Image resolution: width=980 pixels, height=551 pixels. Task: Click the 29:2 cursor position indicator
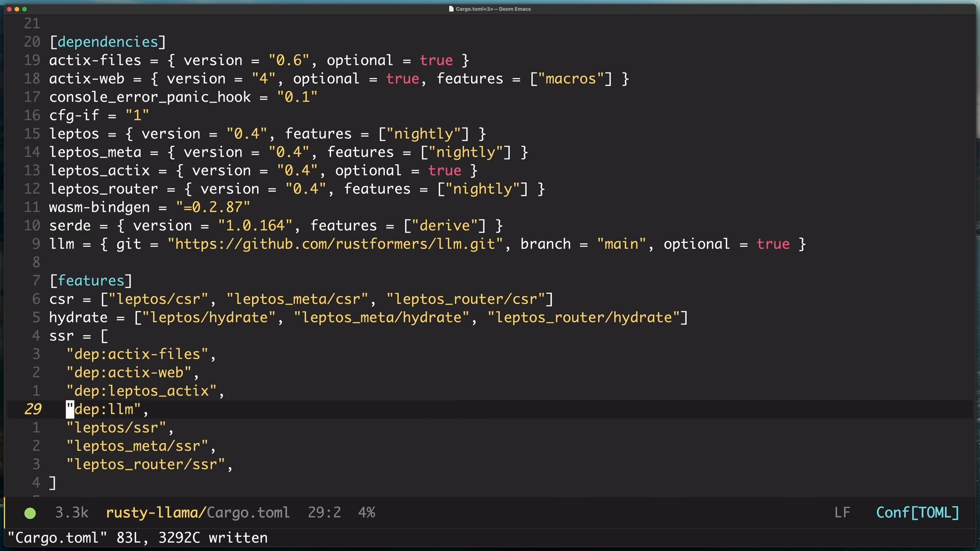(x=324, y=513)
